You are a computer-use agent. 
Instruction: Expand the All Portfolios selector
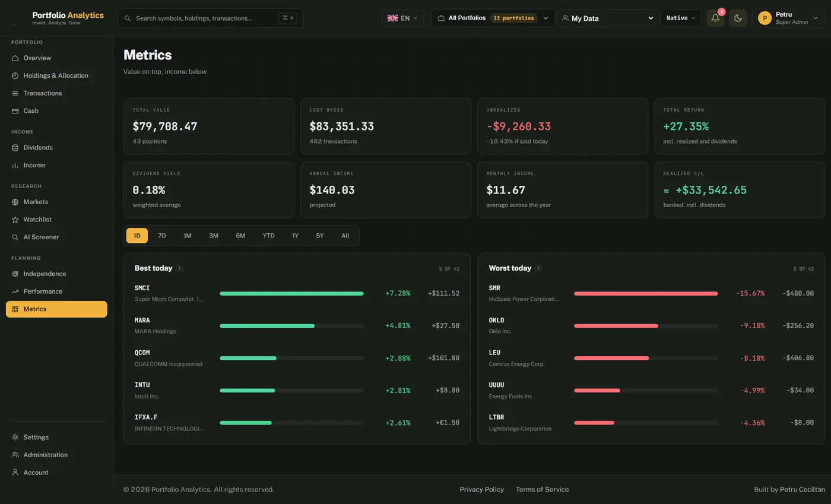click(493, 18)
